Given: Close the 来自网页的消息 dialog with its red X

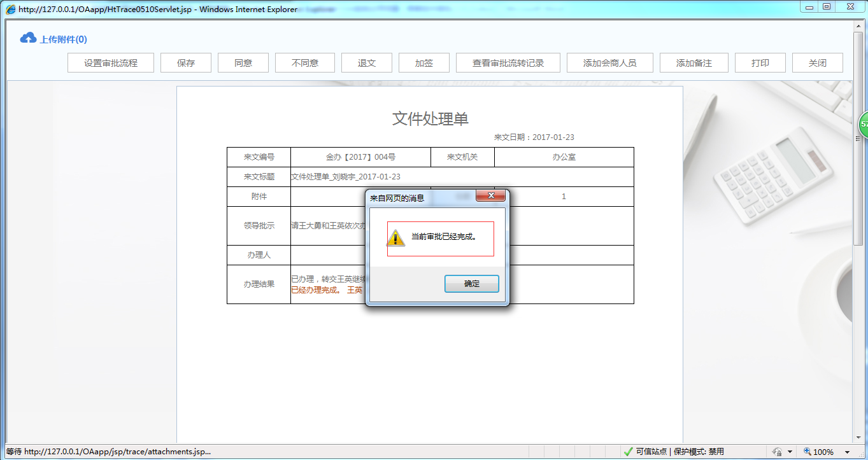Looking at the screenshot, I should pos(490,196).
